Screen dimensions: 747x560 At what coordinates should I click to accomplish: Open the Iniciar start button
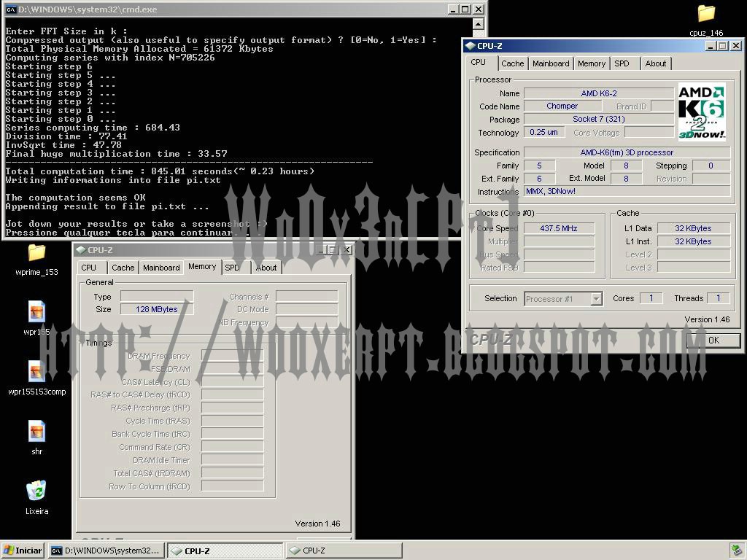pos(23,551)
